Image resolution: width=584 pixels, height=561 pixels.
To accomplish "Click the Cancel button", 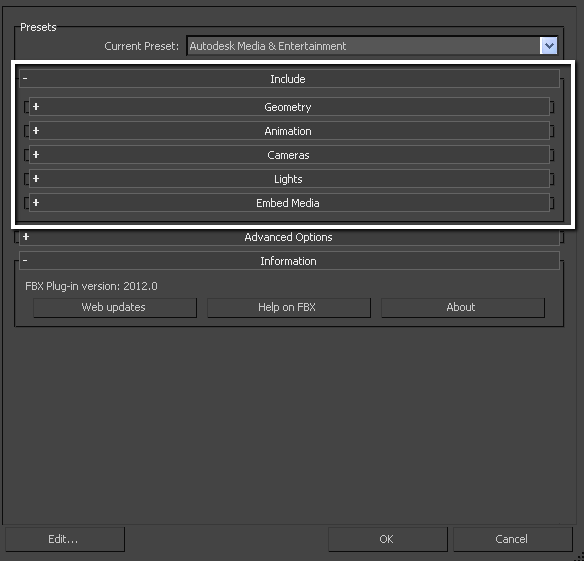I will pos(513,539).
